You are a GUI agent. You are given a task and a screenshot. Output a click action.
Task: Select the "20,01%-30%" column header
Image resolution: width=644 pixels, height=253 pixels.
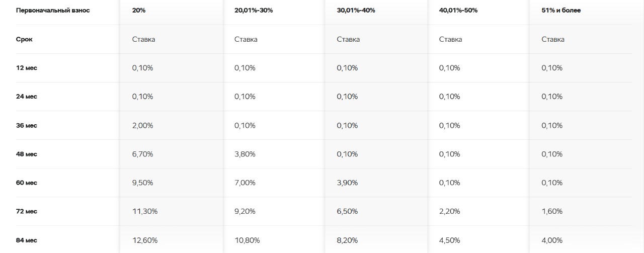[x=254, y=11]
